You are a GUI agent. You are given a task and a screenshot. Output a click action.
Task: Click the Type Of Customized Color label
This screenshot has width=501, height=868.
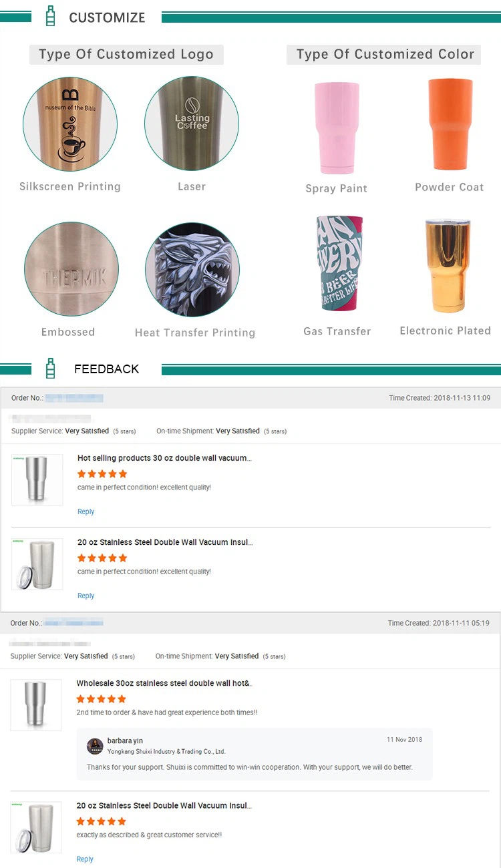385,54
